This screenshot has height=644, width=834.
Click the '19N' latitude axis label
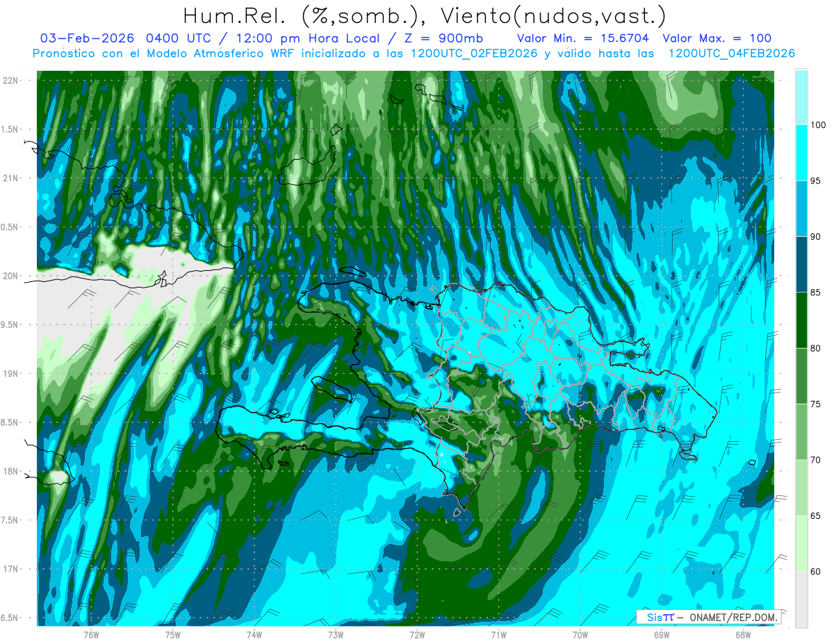[10, 374]
